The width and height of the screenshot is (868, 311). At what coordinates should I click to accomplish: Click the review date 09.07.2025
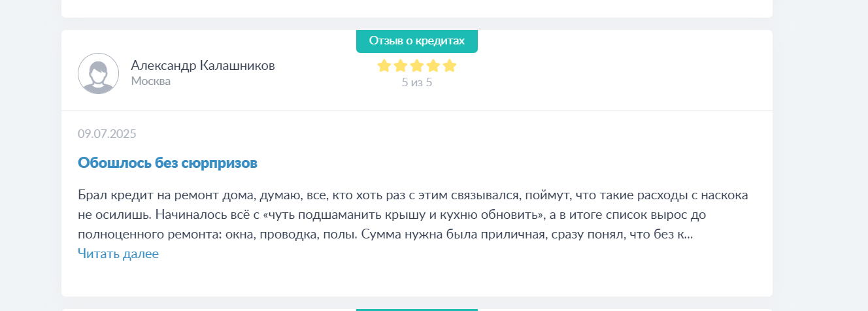point(107,134)
